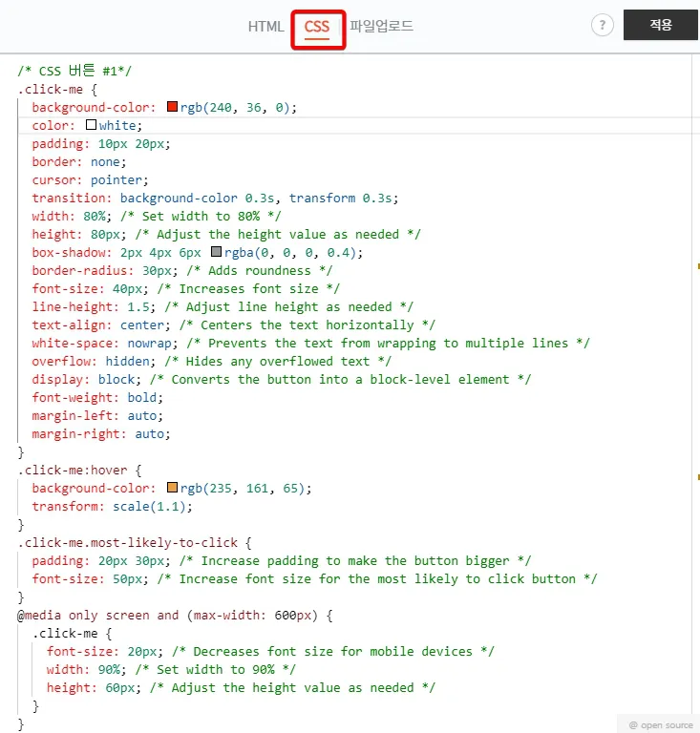Click the question mark help icon
The width and height of the screenshot is (700, 733).
(603, 25)
